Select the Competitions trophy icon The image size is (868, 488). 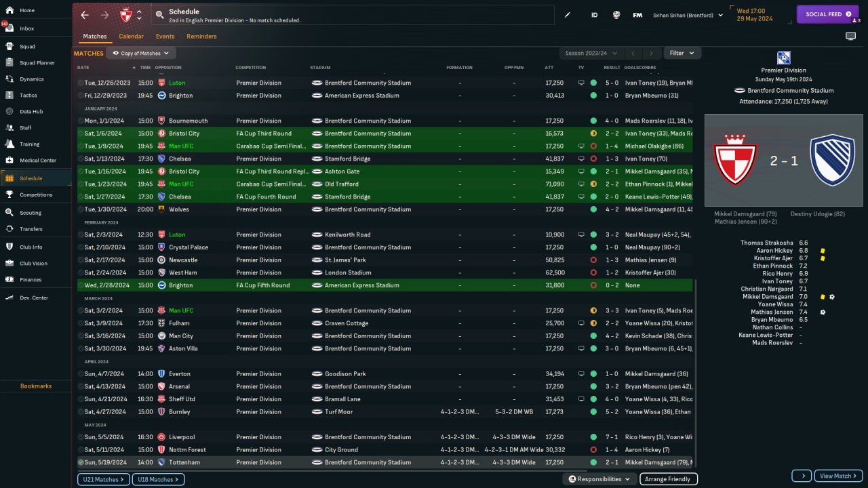pos(9,195)
